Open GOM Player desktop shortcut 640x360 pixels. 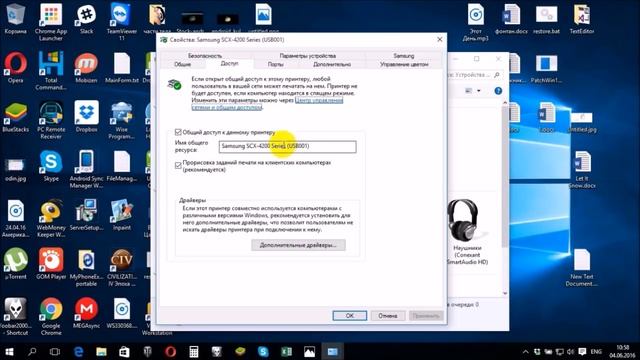click(x=51, y=264)
